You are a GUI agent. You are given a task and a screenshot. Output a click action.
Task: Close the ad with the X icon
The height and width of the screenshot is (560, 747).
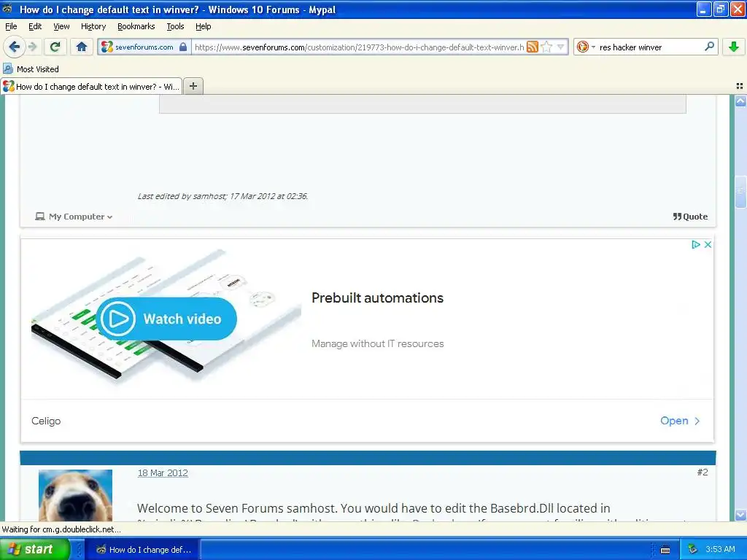[708, 244]
